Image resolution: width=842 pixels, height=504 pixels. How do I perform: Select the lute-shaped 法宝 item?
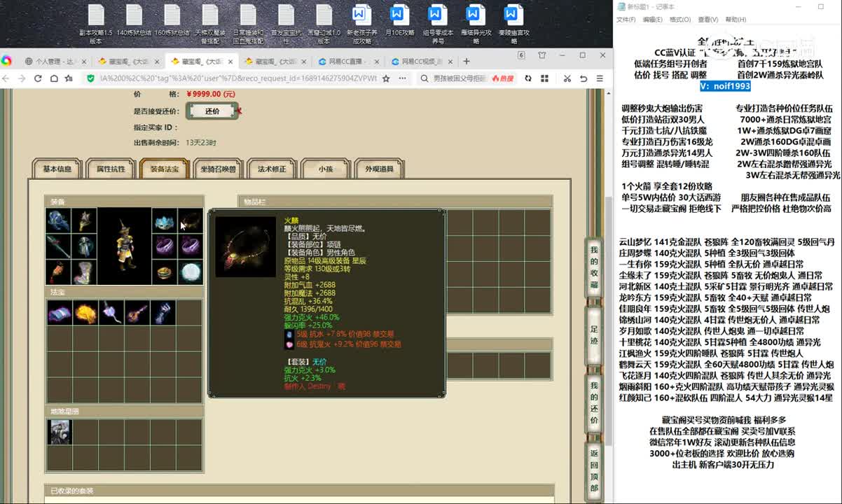tap(137, 312)
